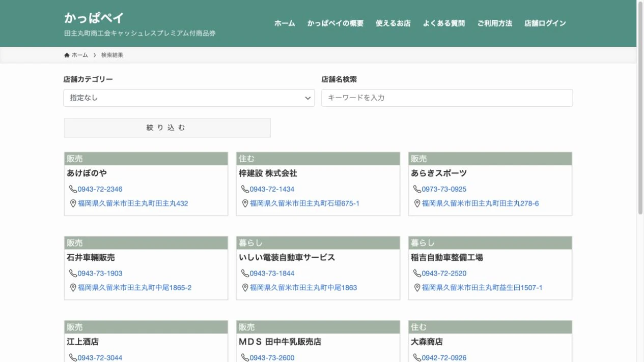Click phone icon for 稲吉自動車整備工場
The height and width of the screenshot is (362, 644).
point(417,274)
